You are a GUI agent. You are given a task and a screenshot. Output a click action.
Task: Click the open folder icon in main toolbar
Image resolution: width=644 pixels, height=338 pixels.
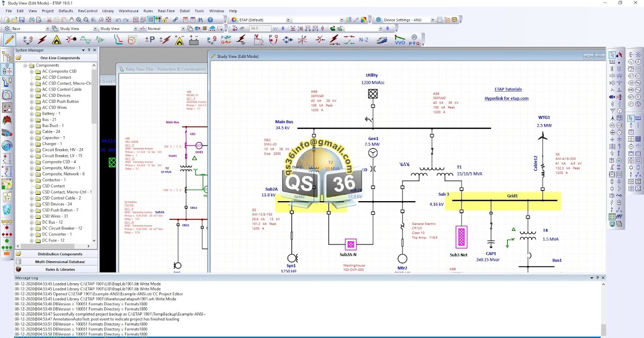click(14, 20)
